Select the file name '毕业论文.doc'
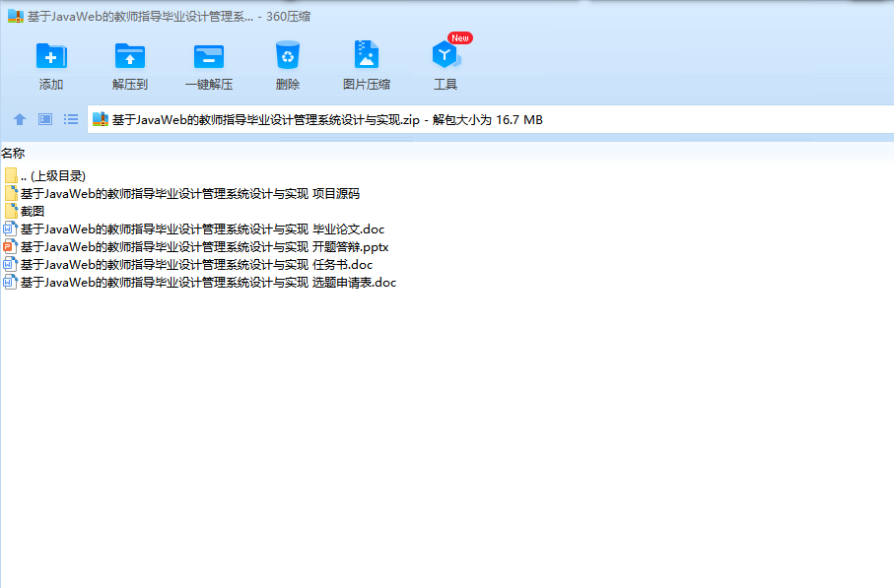 [x=202, y=229]
